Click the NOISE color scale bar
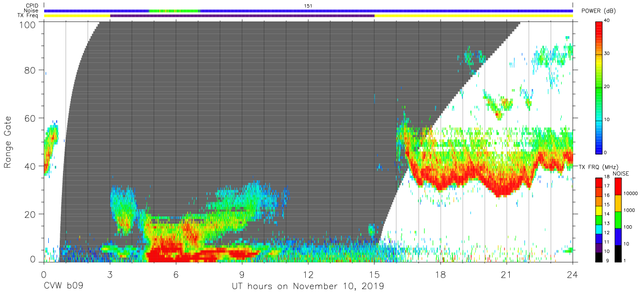The width and height of the screenshot is (644, 297). click(x=619, y=219)
